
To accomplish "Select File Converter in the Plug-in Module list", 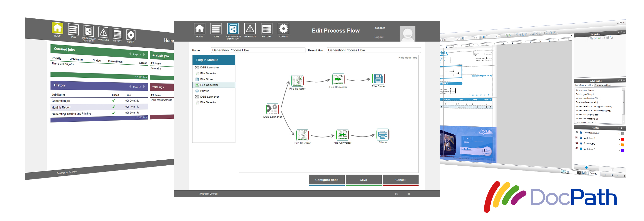I will [214, 85].
